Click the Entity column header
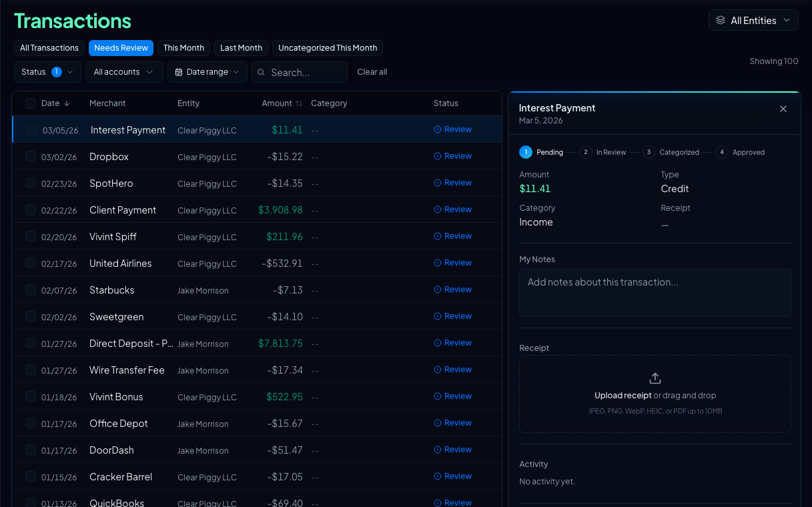The width and height of the screenshot is (812, 507). [188, 103]
